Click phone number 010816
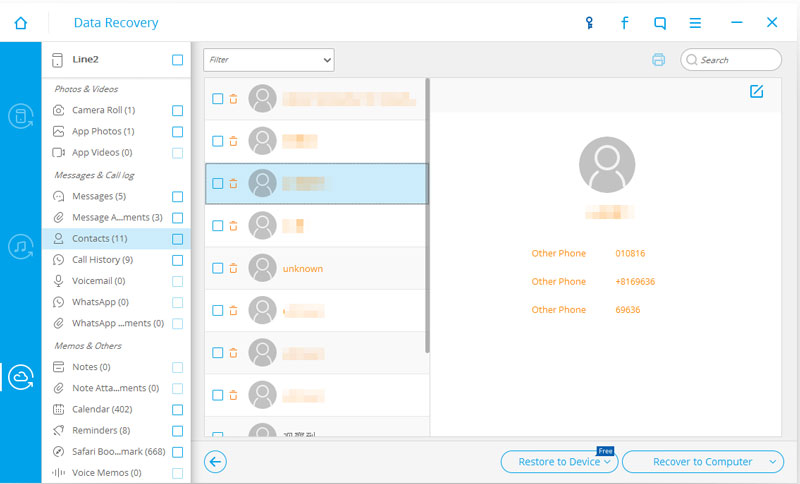 coord(630,253)
